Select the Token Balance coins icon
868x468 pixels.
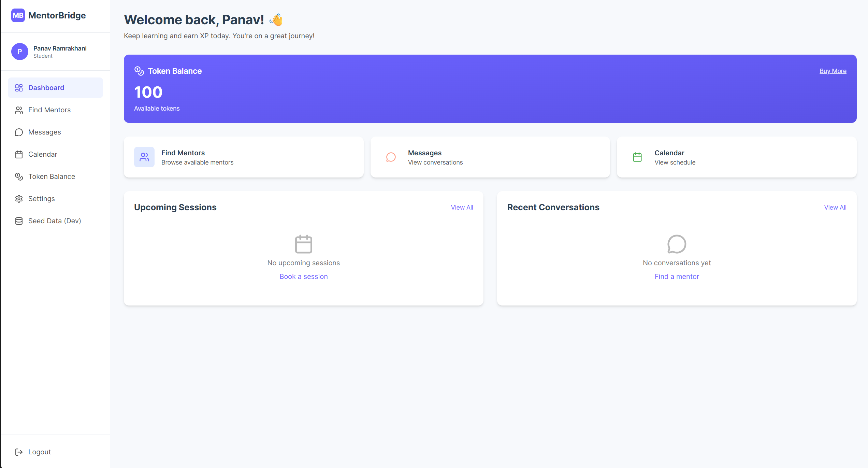pos(19,176)
